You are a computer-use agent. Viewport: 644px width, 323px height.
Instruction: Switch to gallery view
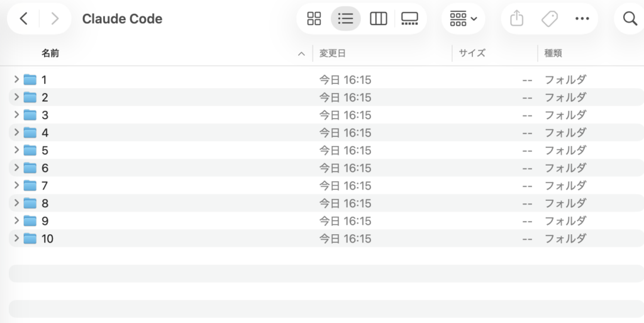click(409, 19)
